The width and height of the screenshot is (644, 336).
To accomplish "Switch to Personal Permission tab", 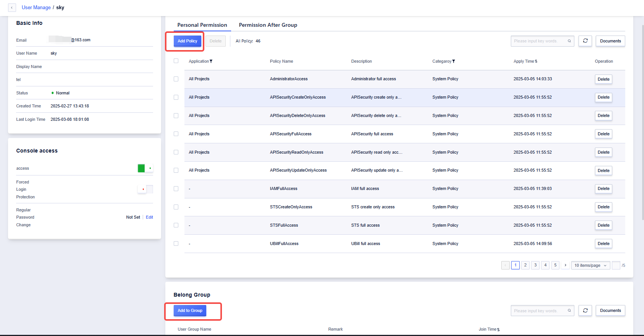I will point(202,25).
